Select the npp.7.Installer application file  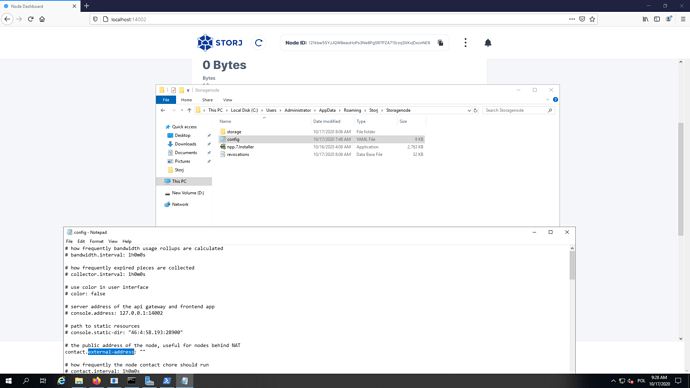[240, 147]
